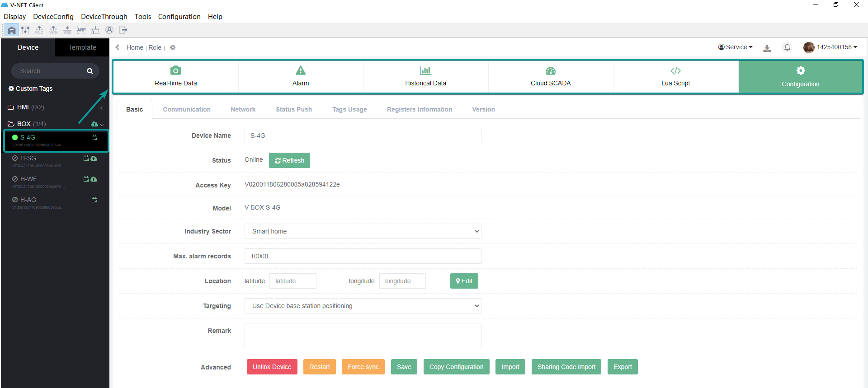Collapse the BOX group chevron
Image resolution: width=868 pixels, height=388 pixels.
(x=102, y=125)
